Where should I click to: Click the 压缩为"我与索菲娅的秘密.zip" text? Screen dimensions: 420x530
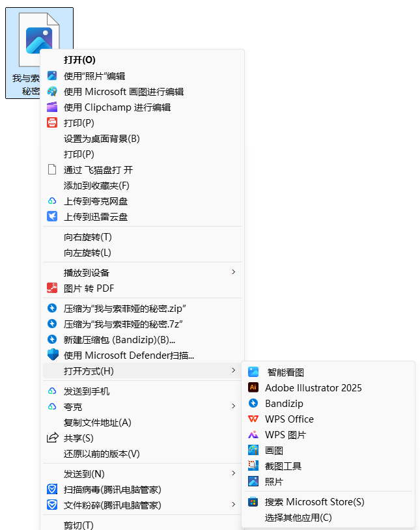pyautogui.click(x=125, y=309)
